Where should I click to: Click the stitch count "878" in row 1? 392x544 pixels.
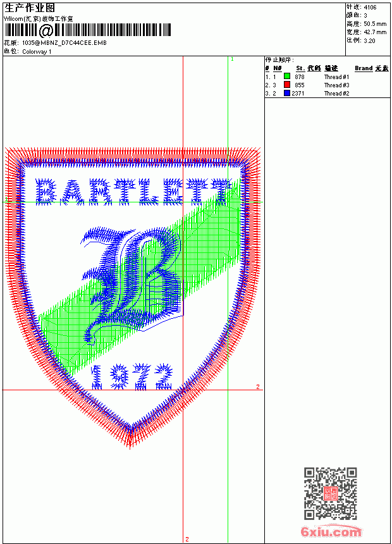point(300,77)
